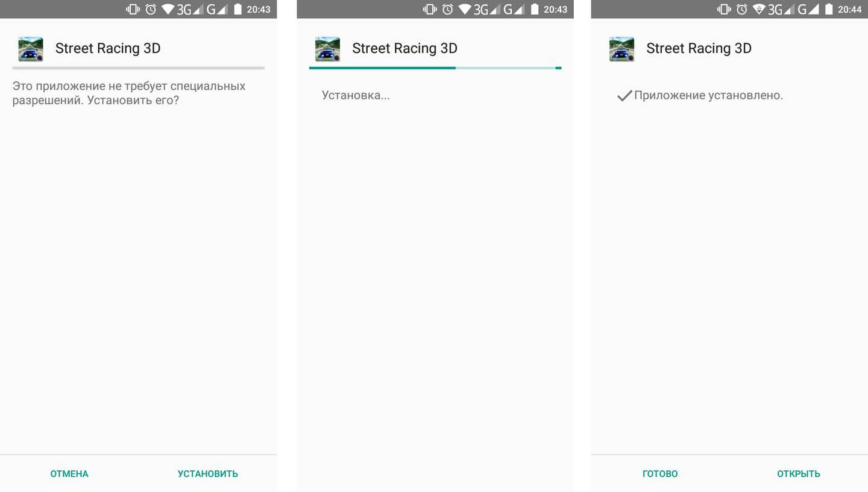Click Street Racing 3D icon on installing screen
The image size is (868, 492).
pos(327,49)
